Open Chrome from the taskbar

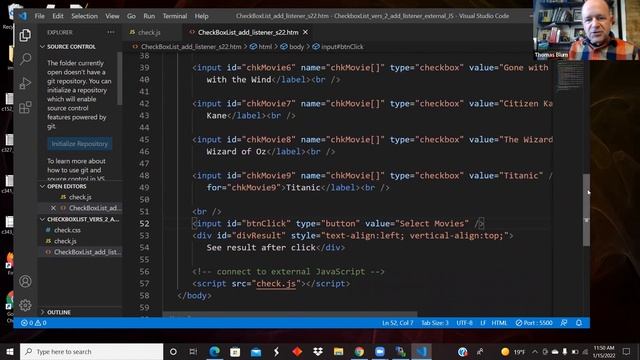click(359, 351)
